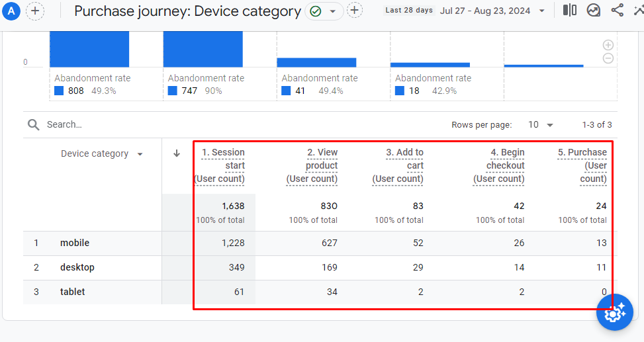
Task: Add filter using plus button beside title
Action: pyautogui.click(x=355, y=11)
